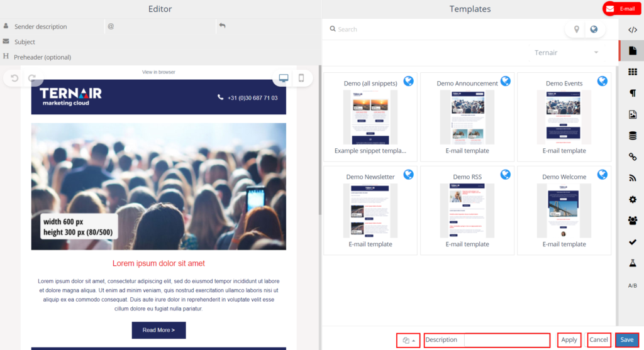Click the sender address @ field
The width and height of the screenshot is (644, 350).
tap(160, 26)
